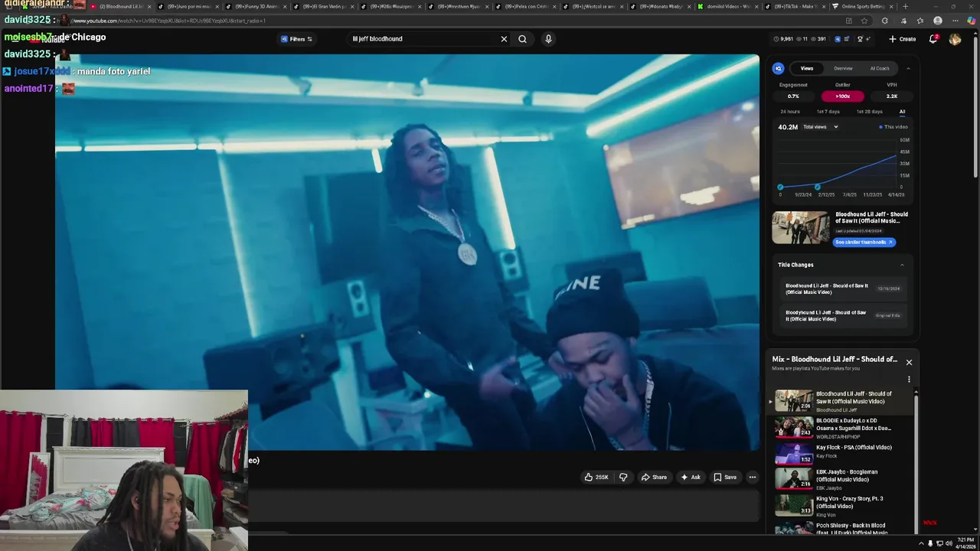Open the notifications bell

tap(933, 39)
